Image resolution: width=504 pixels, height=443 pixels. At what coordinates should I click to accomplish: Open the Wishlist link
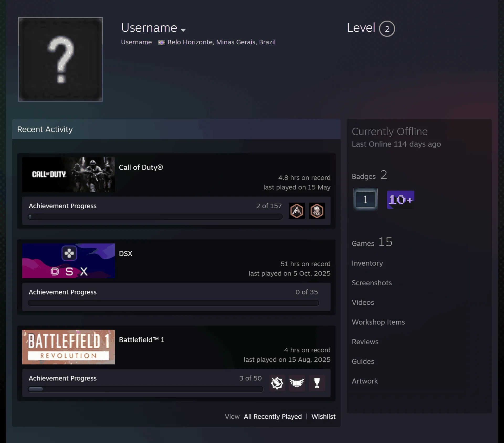pyautogui.click(x=323, y=416)
